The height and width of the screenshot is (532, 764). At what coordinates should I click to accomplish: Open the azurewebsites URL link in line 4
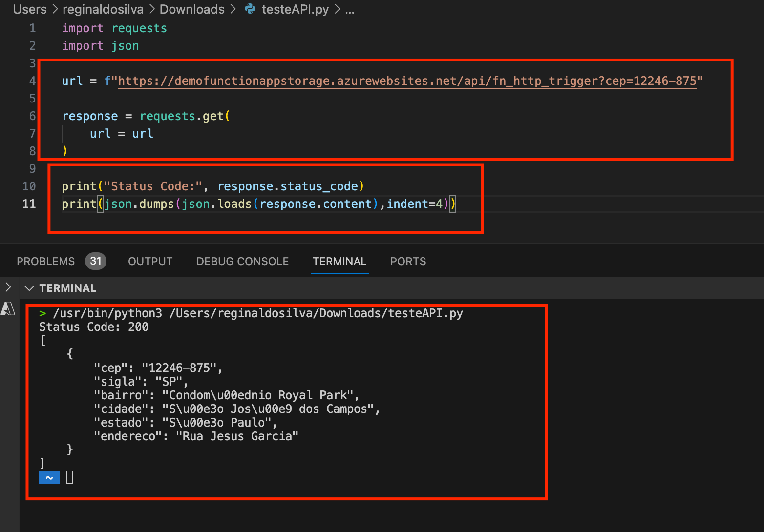click(407, 81)
